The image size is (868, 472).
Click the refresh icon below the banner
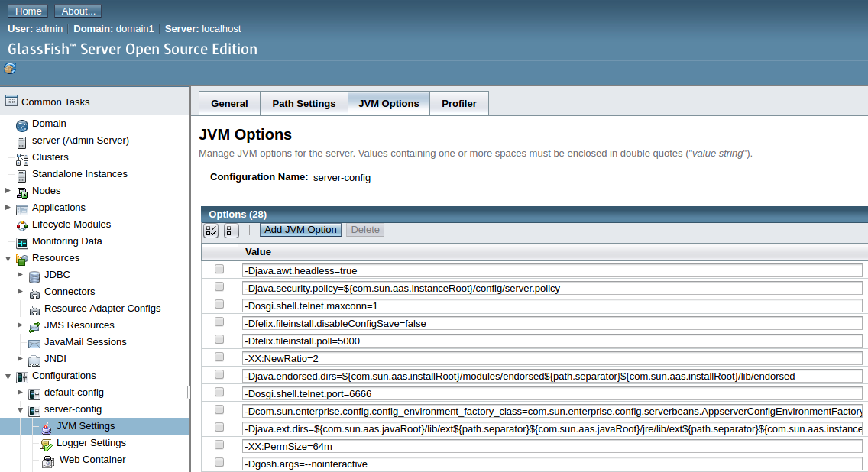pyautogui.click(x=9, y=68)
